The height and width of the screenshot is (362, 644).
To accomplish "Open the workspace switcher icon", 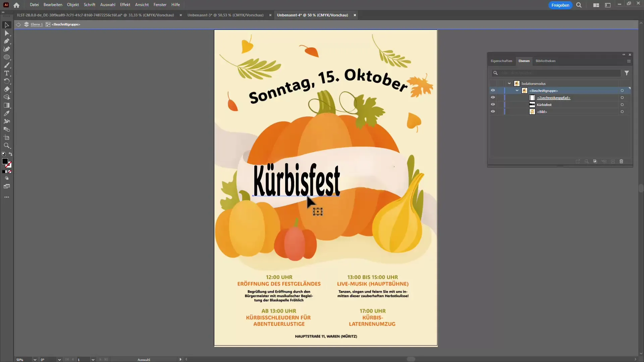I will [608, 5].
